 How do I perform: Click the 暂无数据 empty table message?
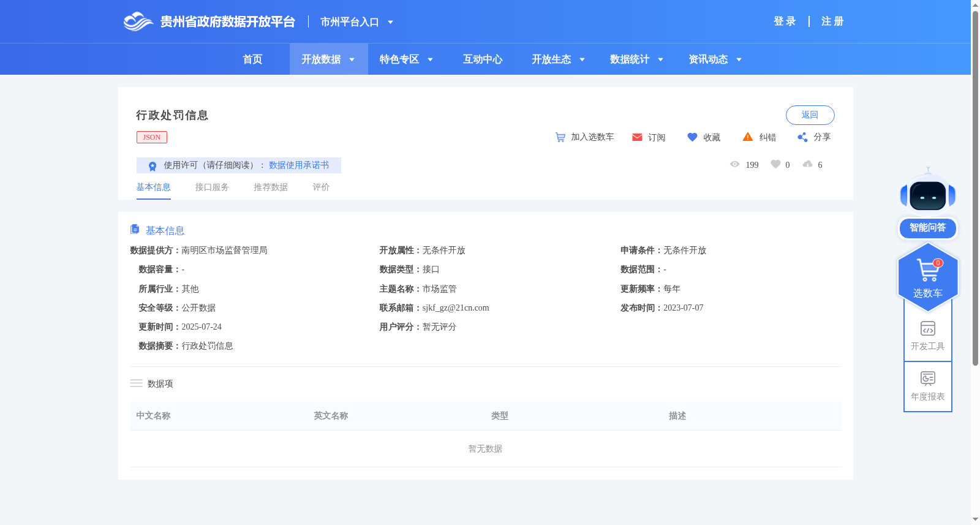(x=485, y=449)
